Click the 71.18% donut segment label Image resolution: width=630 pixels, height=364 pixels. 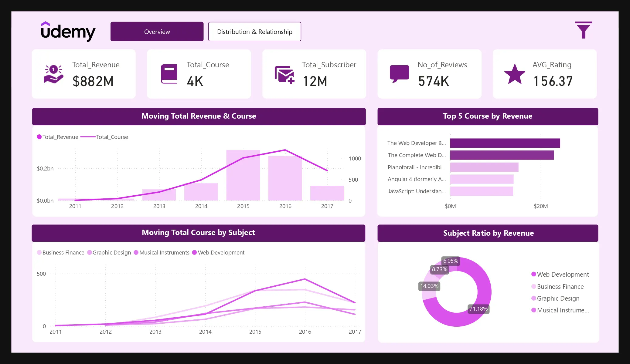[478, 309]
